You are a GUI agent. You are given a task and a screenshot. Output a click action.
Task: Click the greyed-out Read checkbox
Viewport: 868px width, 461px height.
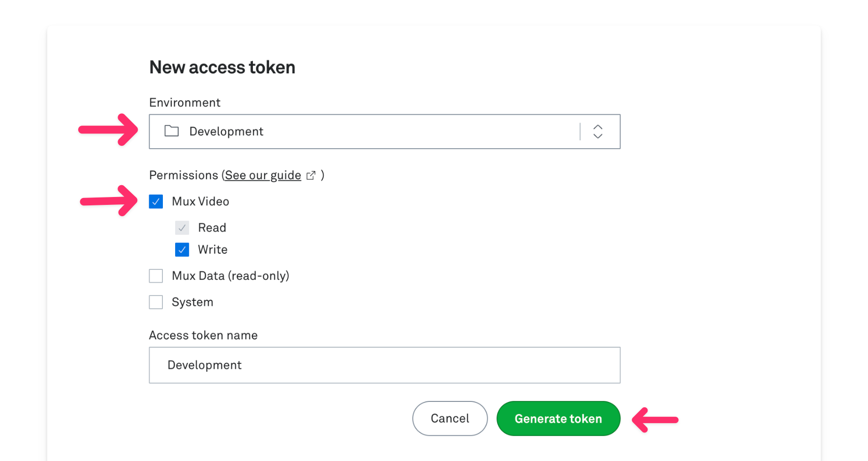point(182,228)
